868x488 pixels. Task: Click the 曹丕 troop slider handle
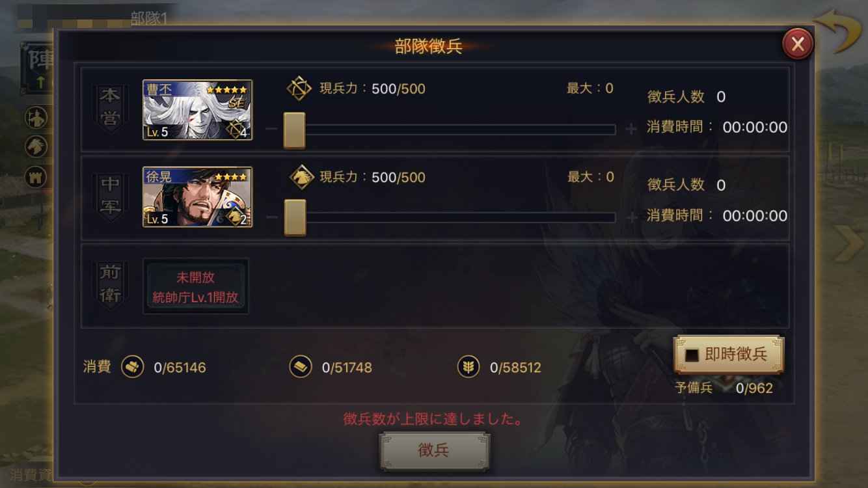tap(294, 129)
